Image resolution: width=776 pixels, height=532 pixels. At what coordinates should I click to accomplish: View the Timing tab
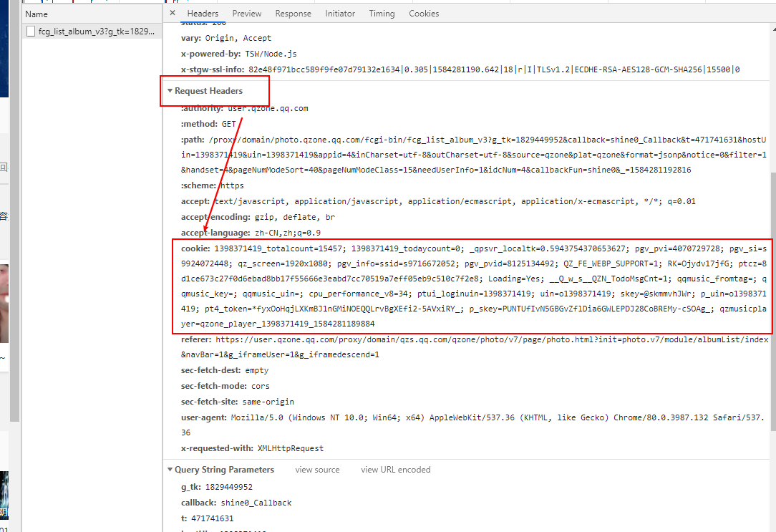[x=382, y=13]
